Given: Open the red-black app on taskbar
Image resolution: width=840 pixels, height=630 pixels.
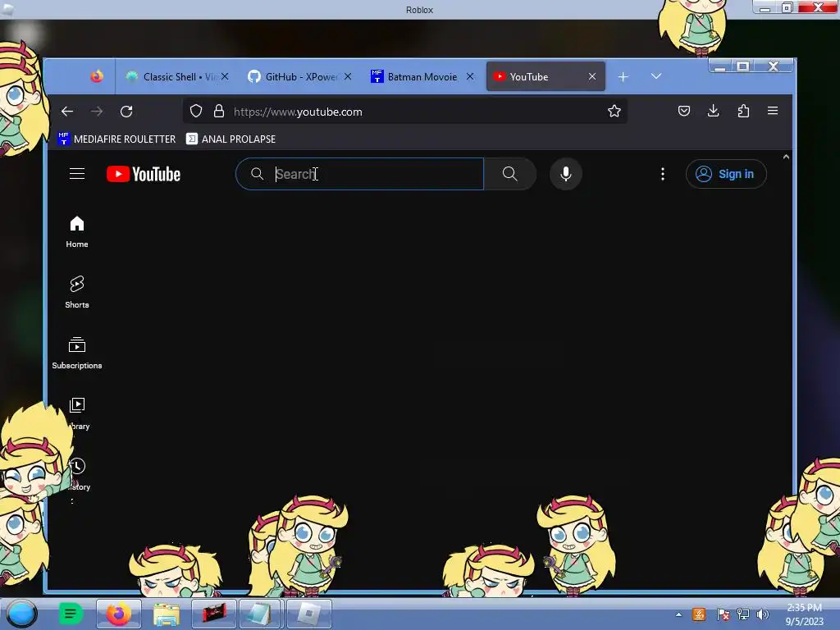Looking at the screenshot, I should pyautogui.click(x=214, y=614).
